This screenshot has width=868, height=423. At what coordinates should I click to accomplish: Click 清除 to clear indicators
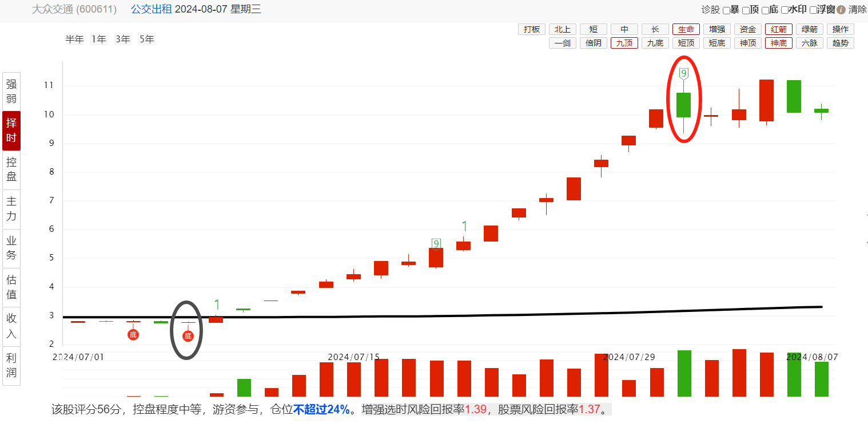(857, 10)
